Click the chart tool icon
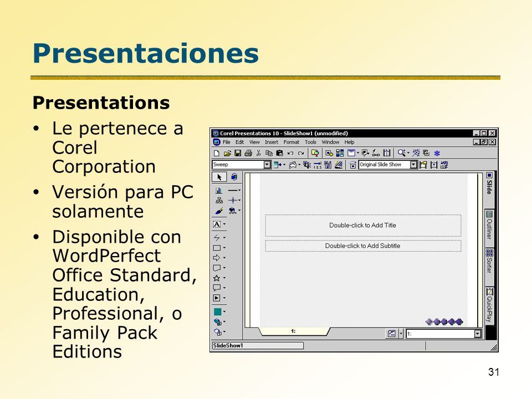 point(219,191)
